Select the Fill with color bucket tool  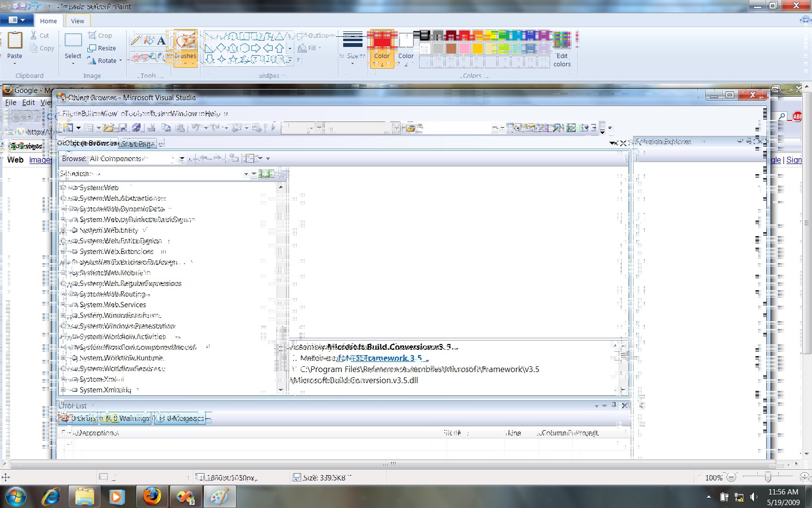[148, 41]
